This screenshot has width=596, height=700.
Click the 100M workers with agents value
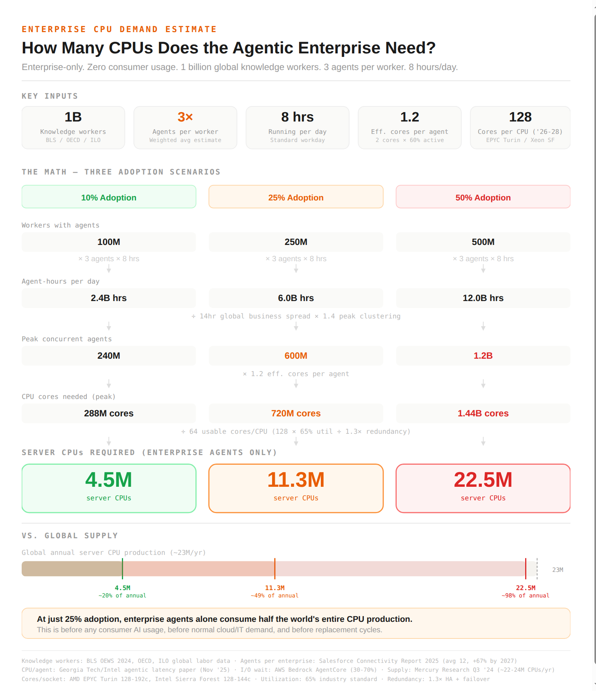point(109,242)
